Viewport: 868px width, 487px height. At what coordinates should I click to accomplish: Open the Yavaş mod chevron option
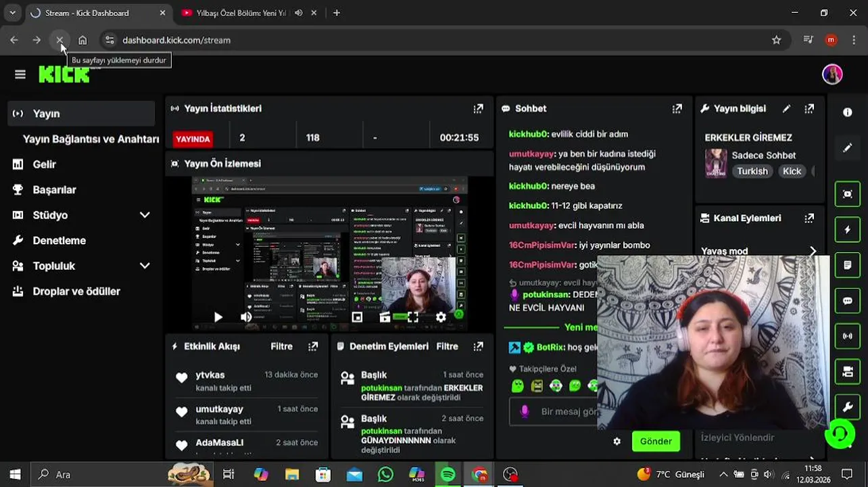(813, 251)
